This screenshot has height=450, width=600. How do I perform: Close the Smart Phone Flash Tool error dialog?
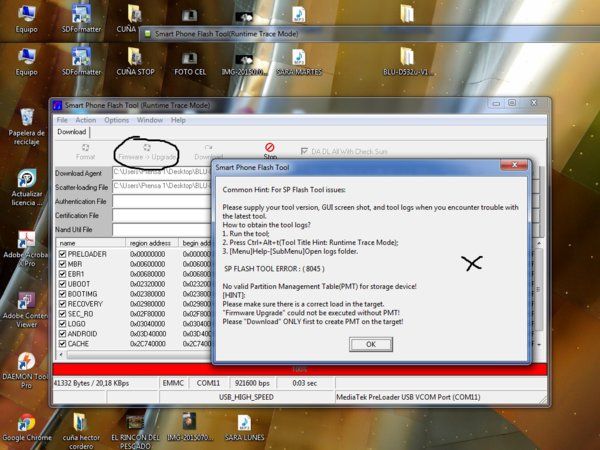[x=514, y=165]
